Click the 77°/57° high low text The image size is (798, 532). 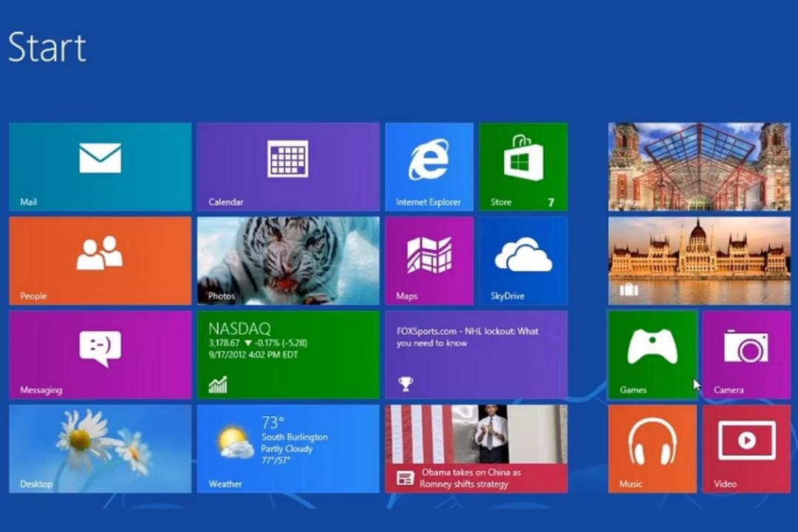276,460
